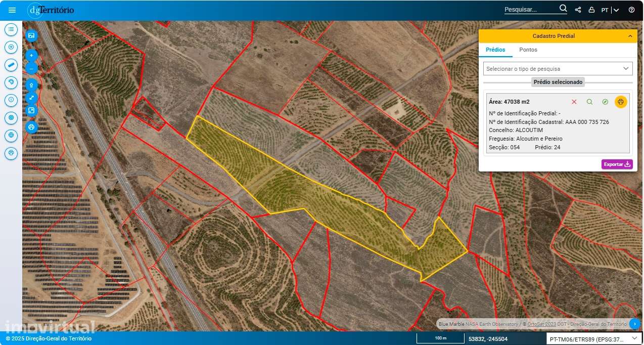Viewport: 644px width, 345px height.
Task: Click the 100 m scale bar
Action: (440, 338)
